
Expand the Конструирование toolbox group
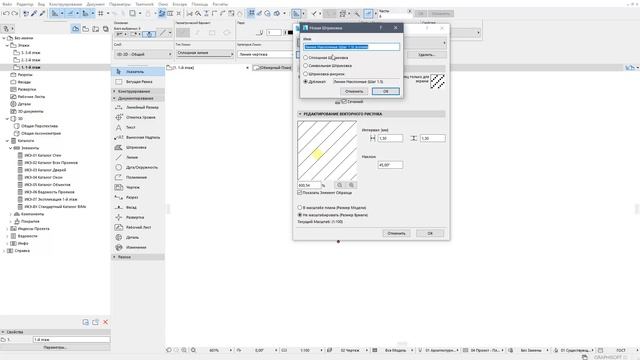114,91
